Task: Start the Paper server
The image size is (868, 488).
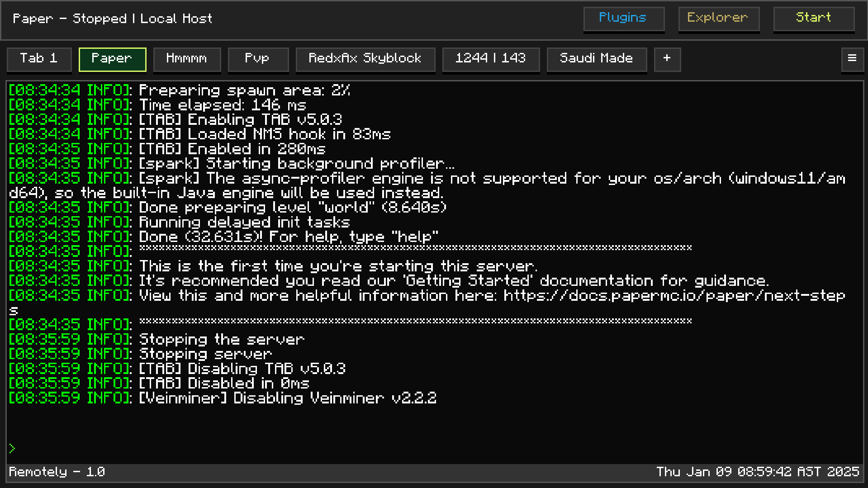Action: pos(814,19)
